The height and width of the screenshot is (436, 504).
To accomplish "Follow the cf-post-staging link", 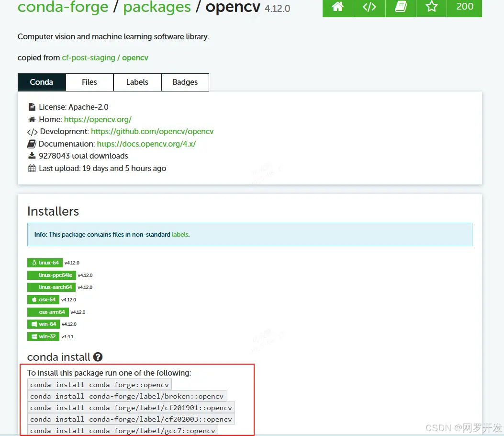I will 89,58.
